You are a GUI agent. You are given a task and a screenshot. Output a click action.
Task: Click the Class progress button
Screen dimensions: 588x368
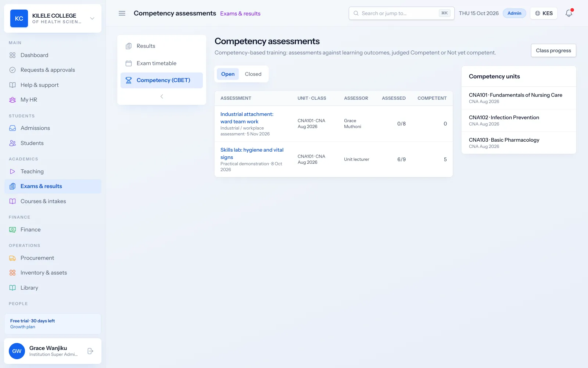click(x=553, y=50)
